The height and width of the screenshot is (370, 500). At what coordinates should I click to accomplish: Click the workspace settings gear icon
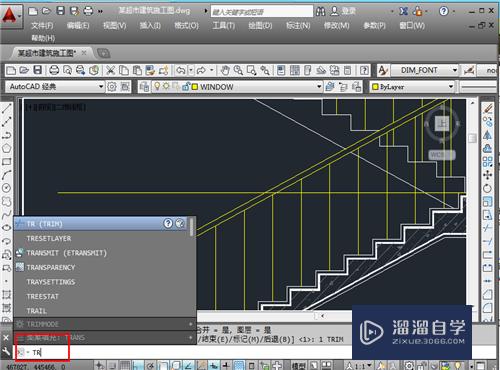point(112,87)
